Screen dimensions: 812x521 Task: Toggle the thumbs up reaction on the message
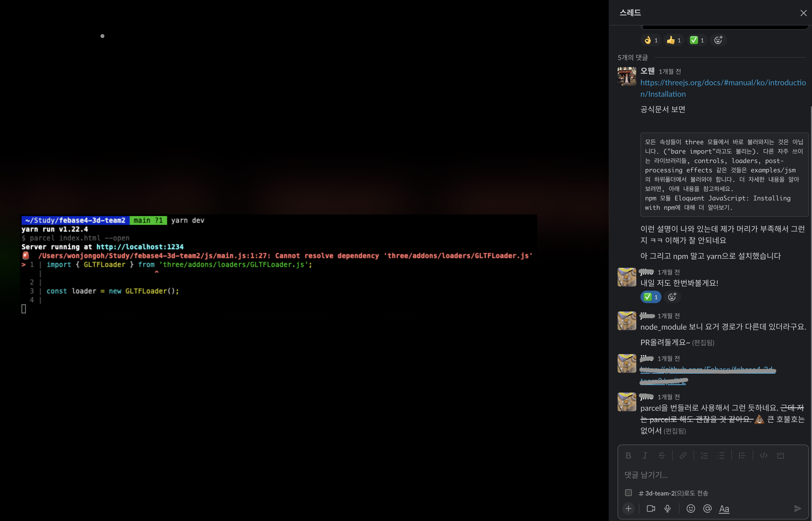(x=674, y=40)
